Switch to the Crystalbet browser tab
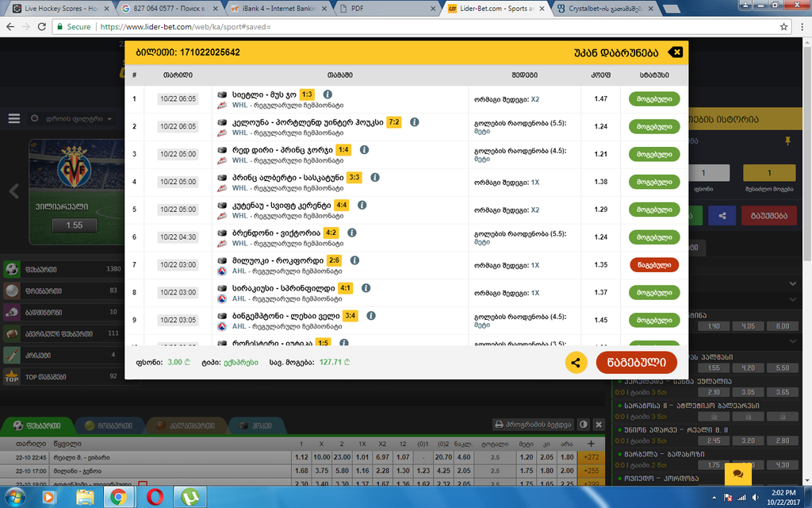812x508 pixels. [x=605, y=9]
